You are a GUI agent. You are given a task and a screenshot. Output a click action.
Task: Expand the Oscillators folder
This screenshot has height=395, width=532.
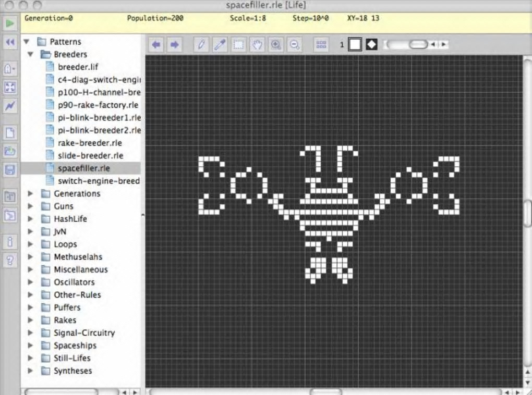coord(31,282)
